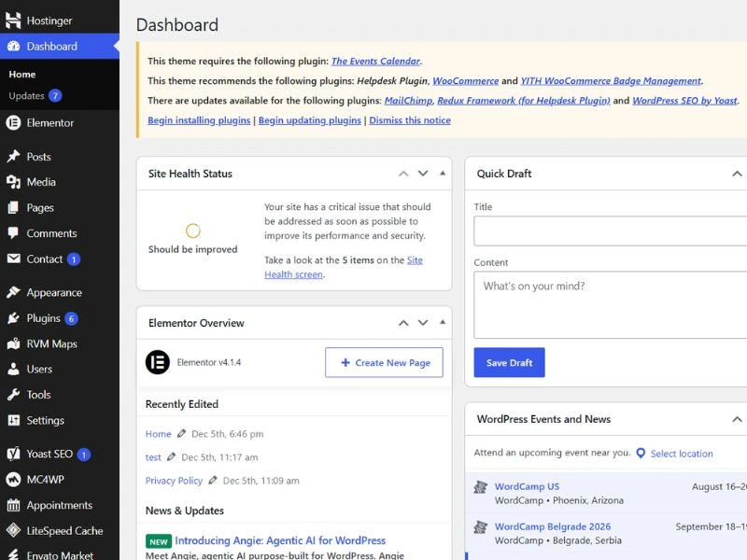Move Site Health Status panel down

coord(423,174)
